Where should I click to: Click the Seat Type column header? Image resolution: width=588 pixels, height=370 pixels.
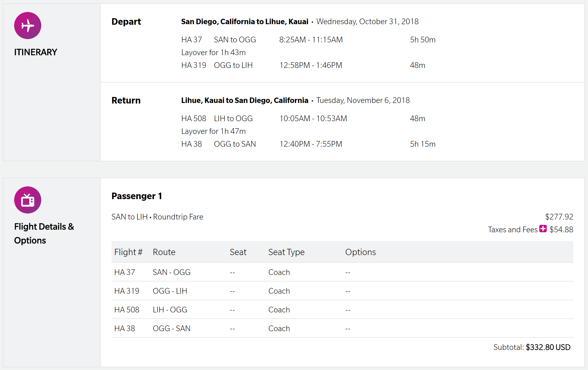click(x=286, y=252)
